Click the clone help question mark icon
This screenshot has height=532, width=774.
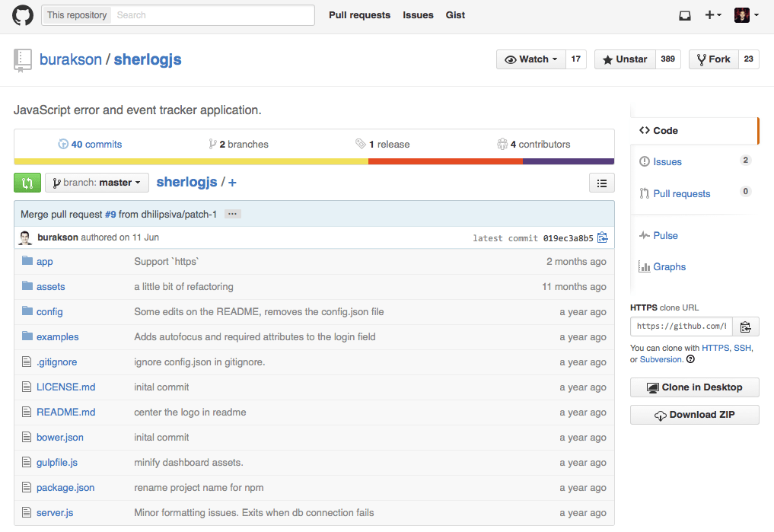[x=690, y=359]
